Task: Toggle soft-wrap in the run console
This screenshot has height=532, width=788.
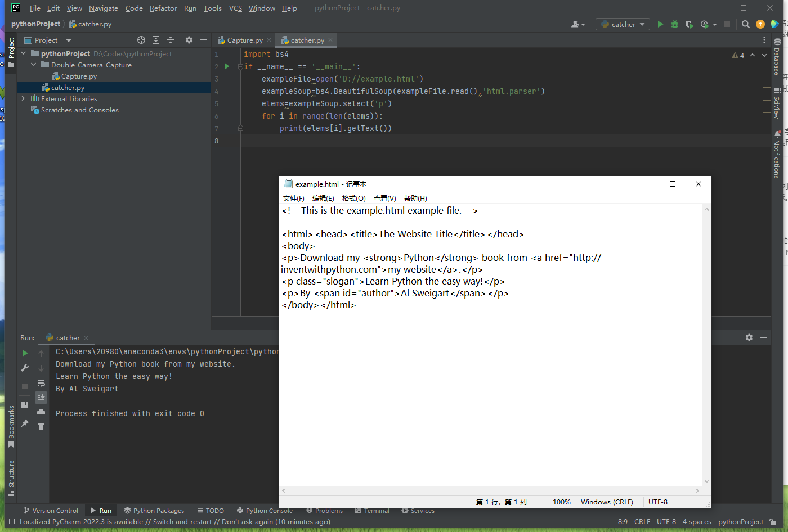Action: (41, 383)
